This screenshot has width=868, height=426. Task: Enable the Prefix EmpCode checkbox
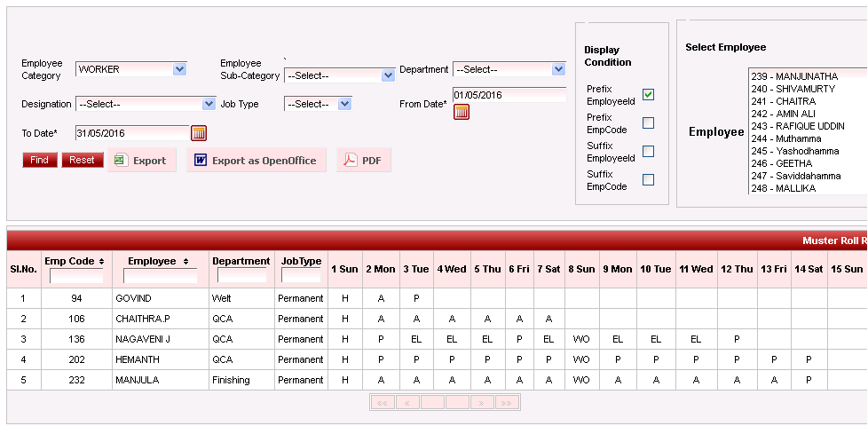click(x=648, y=123)
